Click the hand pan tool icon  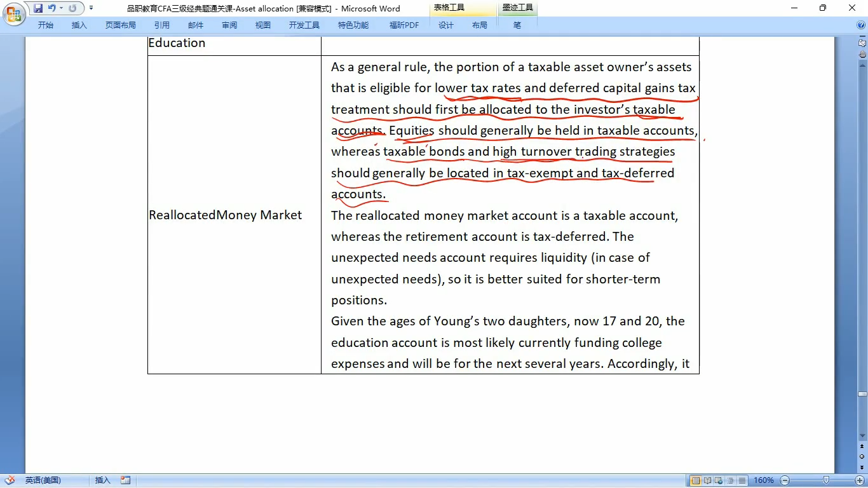coord(862,55)
